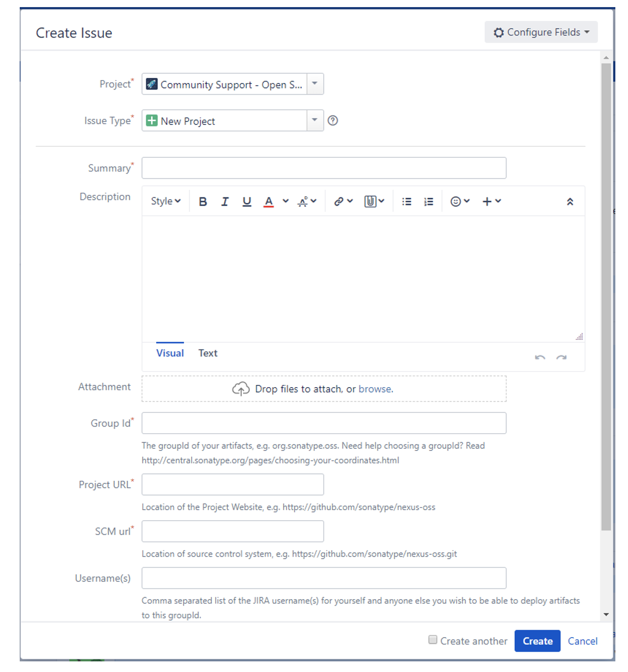Image resolution: width=628 pixels, height=672 pixels.
Task: Click the scrollbar down arrow
Action: [606, 615]
